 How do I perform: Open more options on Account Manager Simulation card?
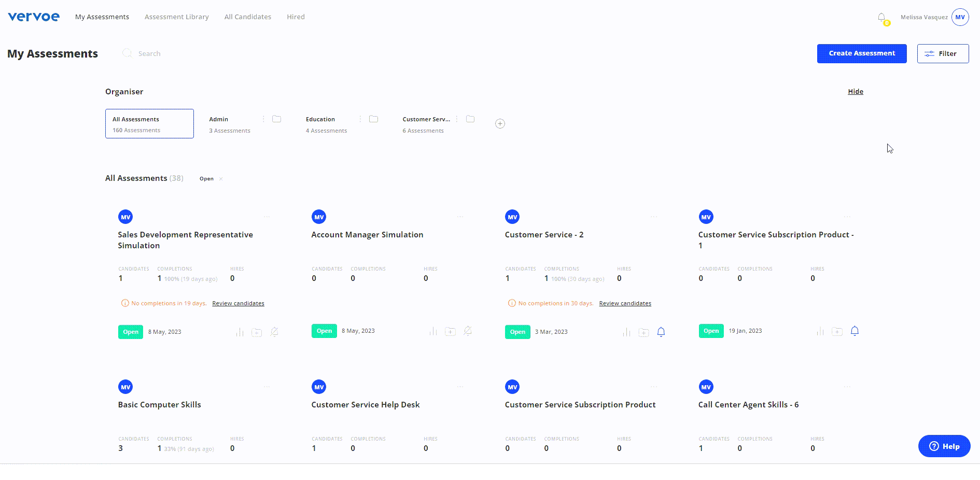(460, 217)
